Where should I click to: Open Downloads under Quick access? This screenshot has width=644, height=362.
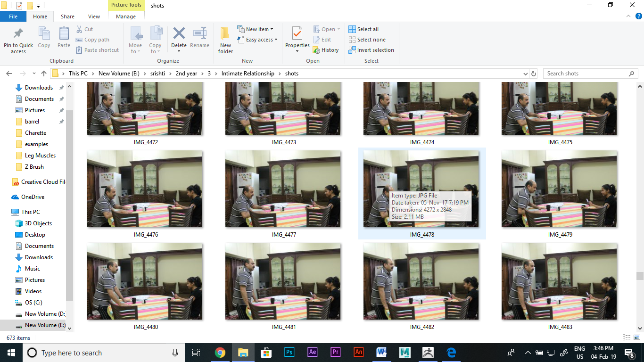click(x=39, y=88)
